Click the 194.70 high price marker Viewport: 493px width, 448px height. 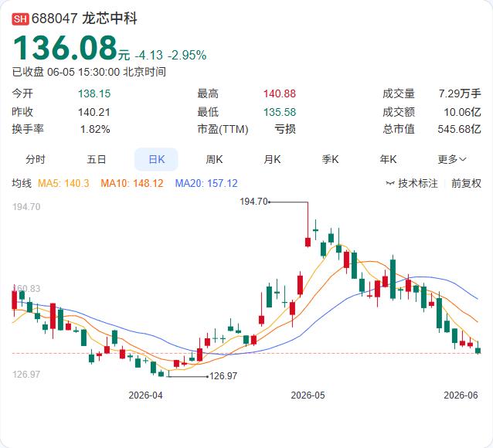(253, 202)
